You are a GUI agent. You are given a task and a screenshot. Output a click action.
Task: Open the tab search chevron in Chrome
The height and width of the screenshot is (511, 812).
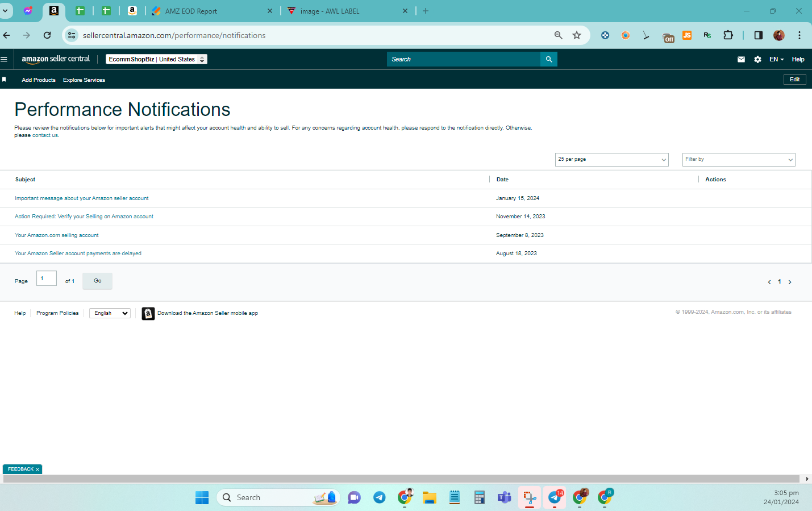5,11
